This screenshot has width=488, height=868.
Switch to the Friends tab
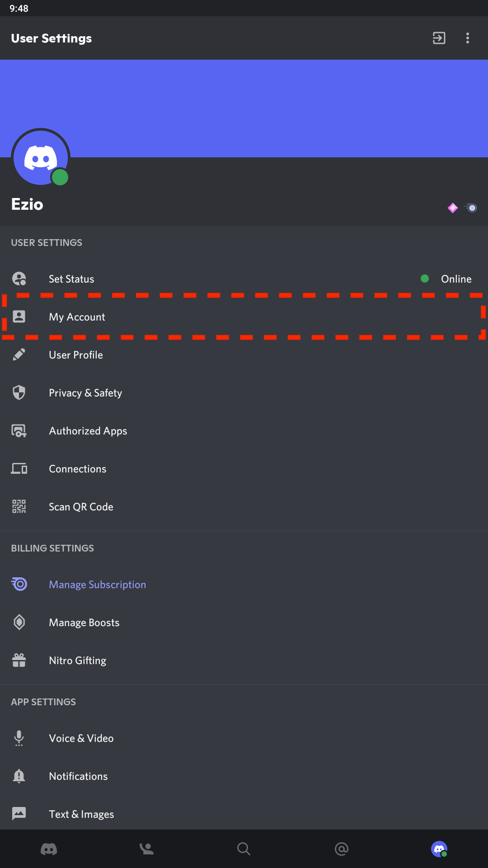click(146, 849)
